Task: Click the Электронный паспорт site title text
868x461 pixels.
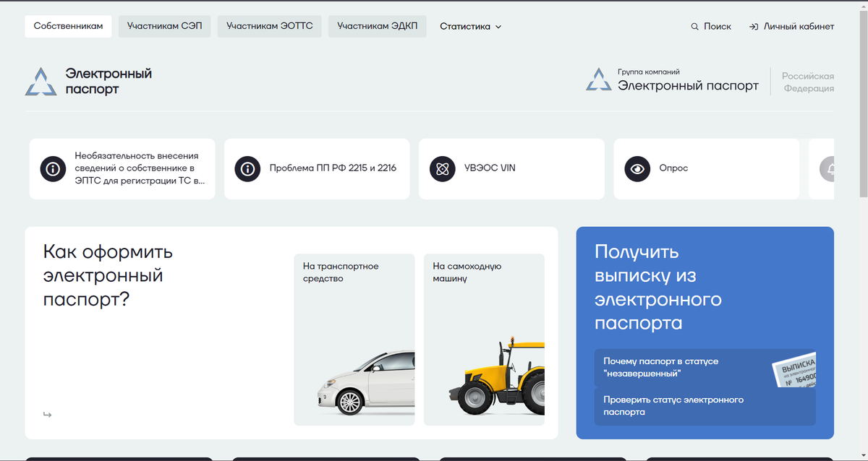Action: point(109,82)
